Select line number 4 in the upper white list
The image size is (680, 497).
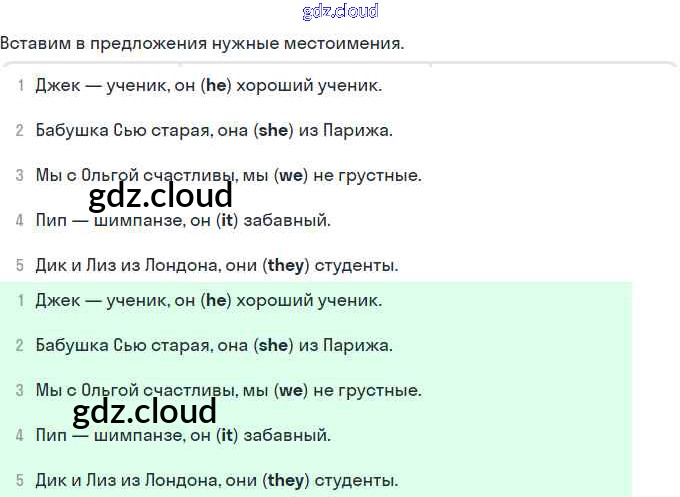[x=20, y=221]
